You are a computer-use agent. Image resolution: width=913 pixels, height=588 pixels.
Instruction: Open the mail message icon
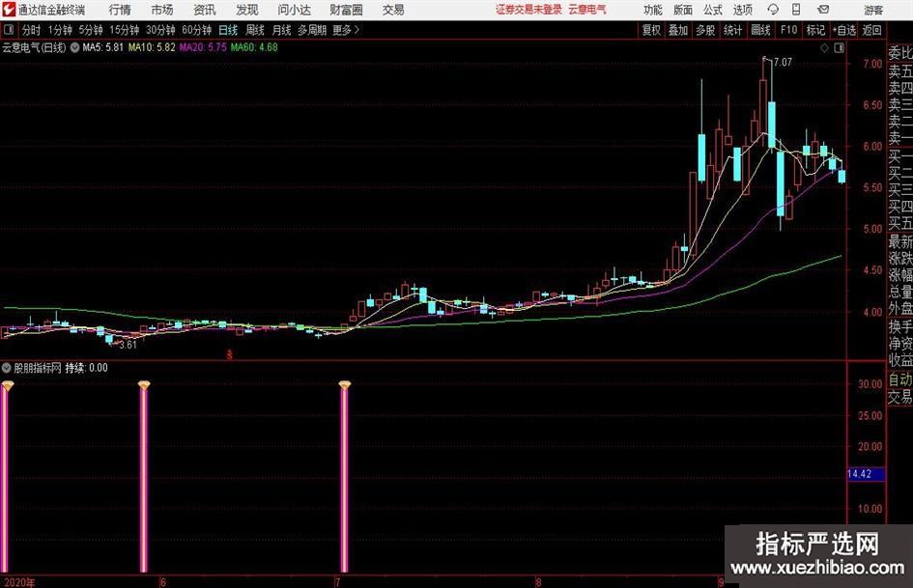[x=823, y=10]
